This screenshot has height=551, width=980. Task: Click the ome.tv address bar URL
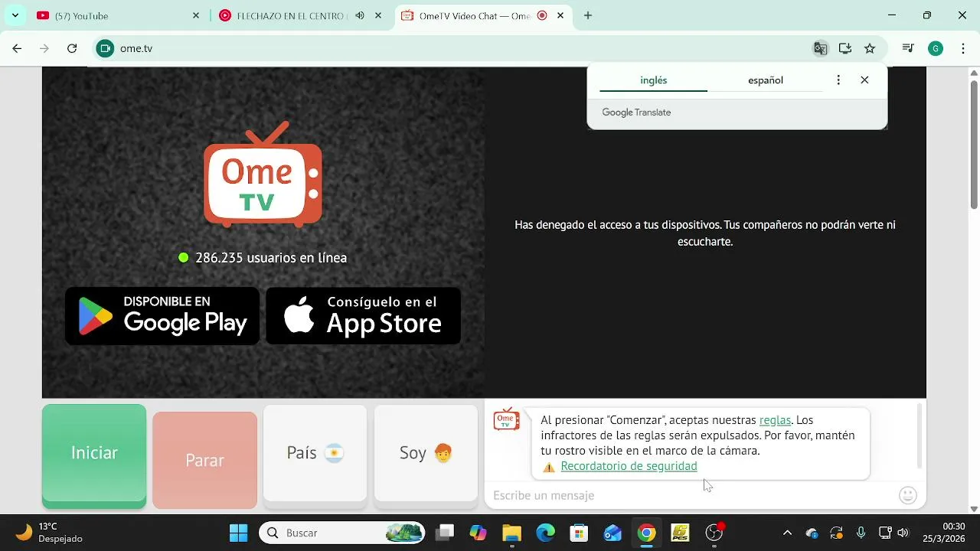point(136,48)
